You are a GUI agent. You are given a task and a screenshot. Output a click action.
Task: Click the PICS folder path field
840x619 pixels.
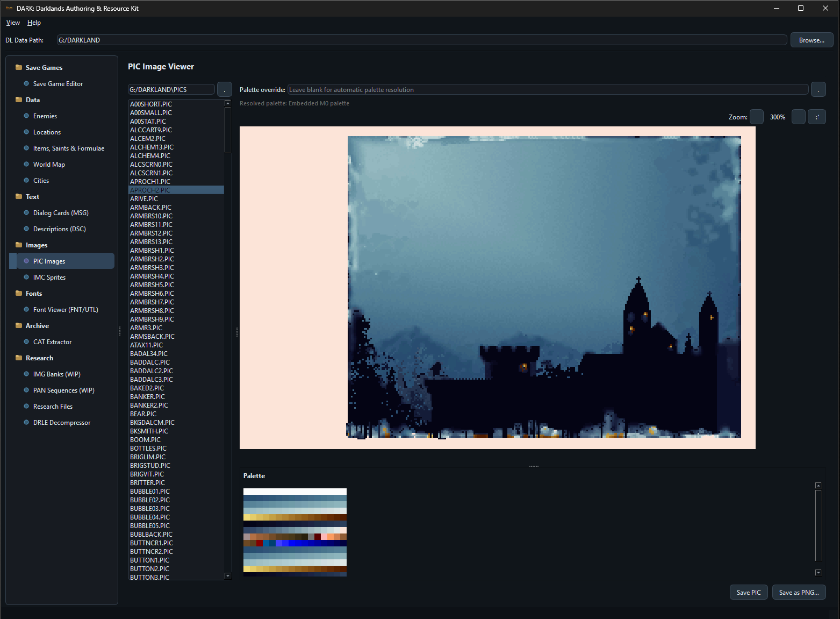pyautogui.click(x=171, y=90)
